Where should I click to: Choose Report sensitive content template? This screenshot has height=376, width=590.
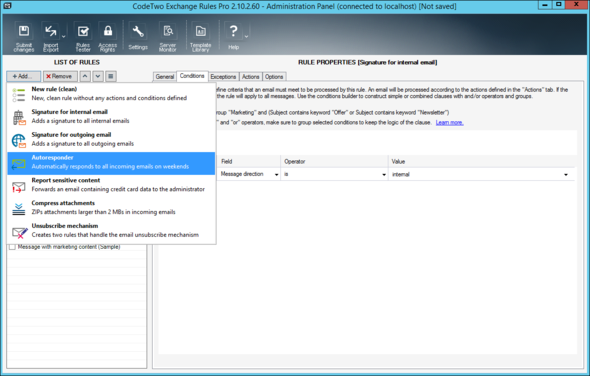coord(111,185)
